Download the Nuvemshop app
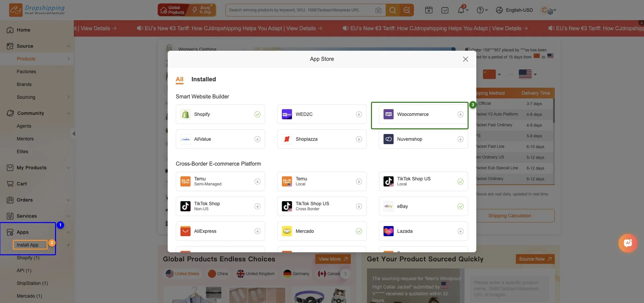Viewport: 644px width, 303px height. point(461,139)
